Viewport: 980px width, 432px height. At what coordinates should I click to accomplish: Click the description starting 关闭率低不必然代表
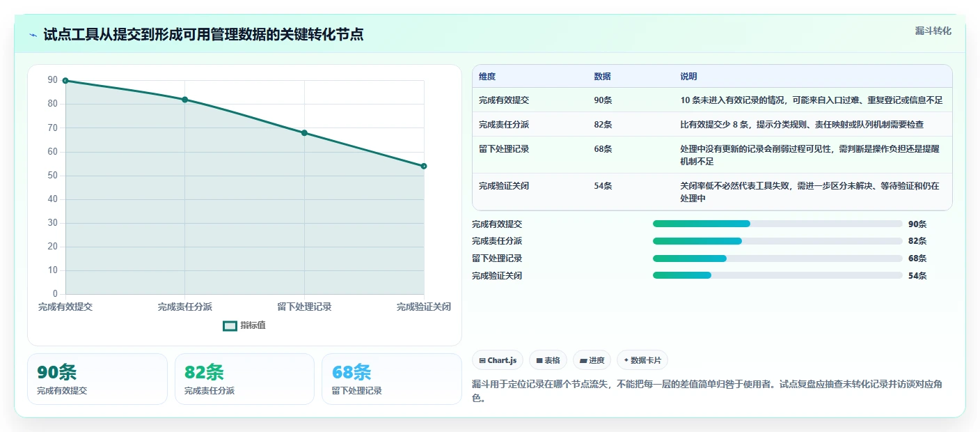809,192
